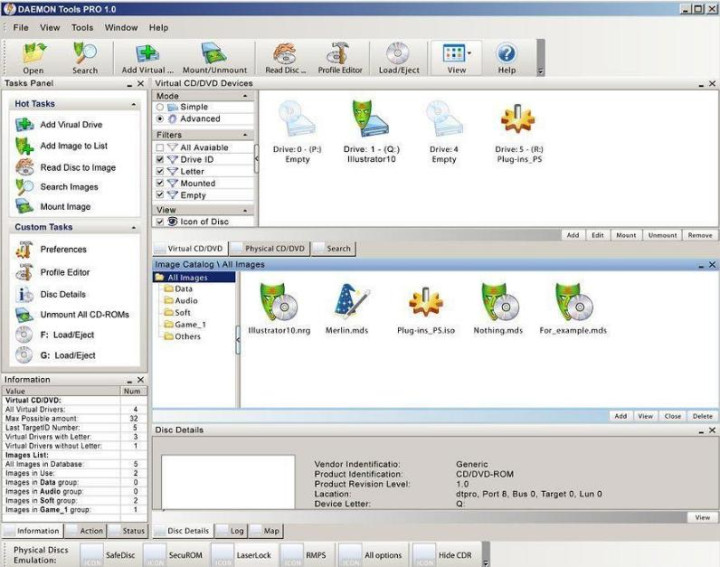Select Plug-ins_PS.iso image
720x567 pixels.
(x=426, y=309)
